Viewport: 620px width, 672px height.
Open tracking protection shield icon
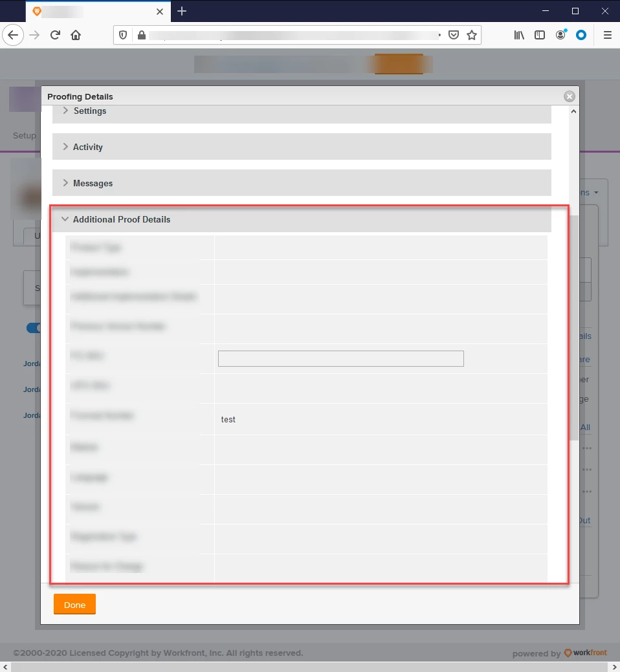[122, 35]
